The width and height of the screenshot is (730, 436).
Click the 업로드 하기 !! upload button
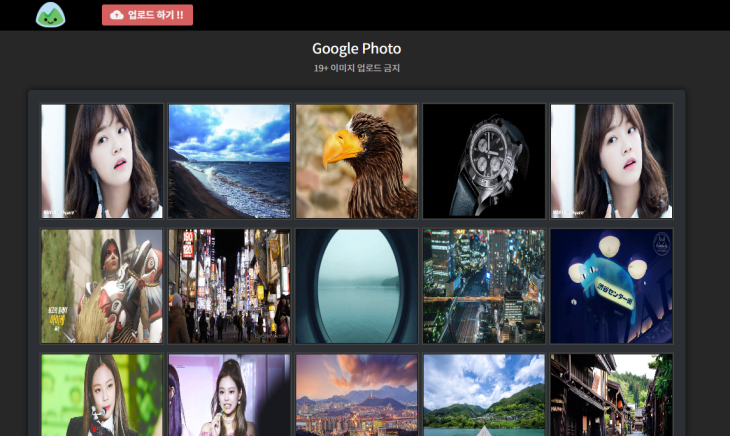(x=147, y=15)
